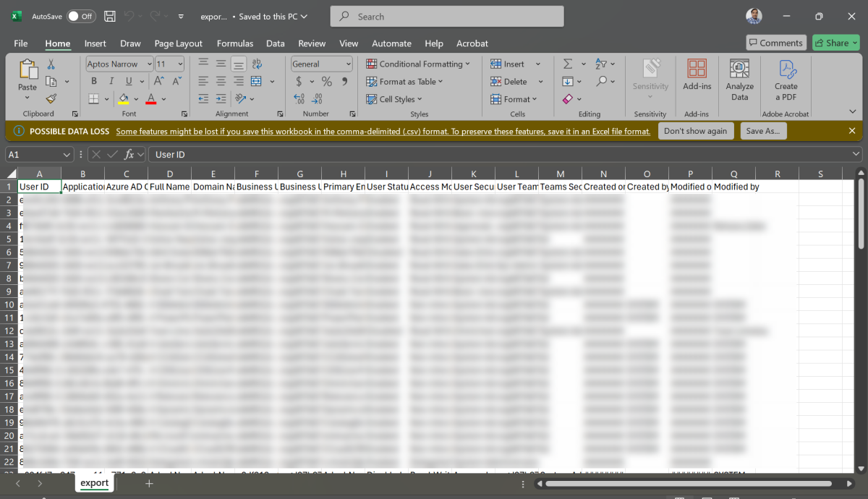Align text right
868x499 pixels.
(238, 82)
